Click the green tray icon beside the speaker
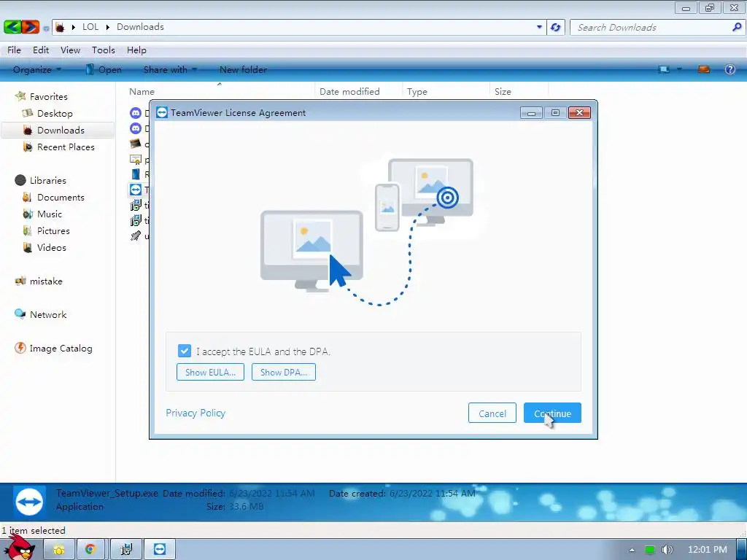 tap(650, 550)
